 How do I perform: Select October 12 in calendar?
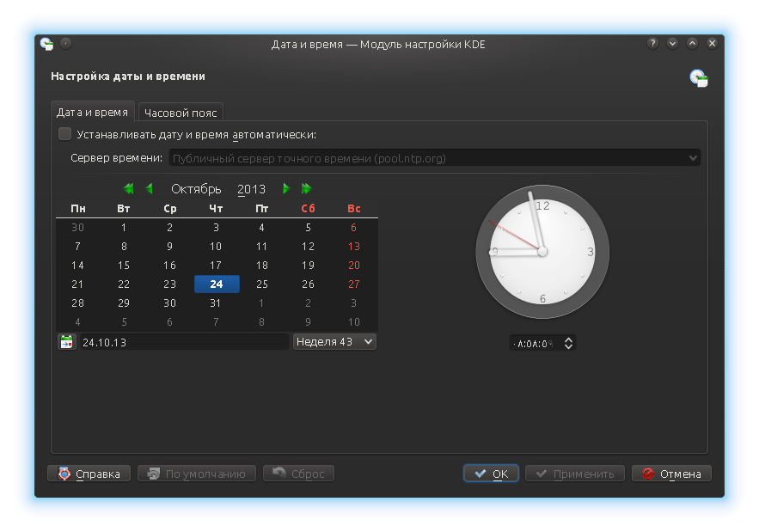[308, 247]
